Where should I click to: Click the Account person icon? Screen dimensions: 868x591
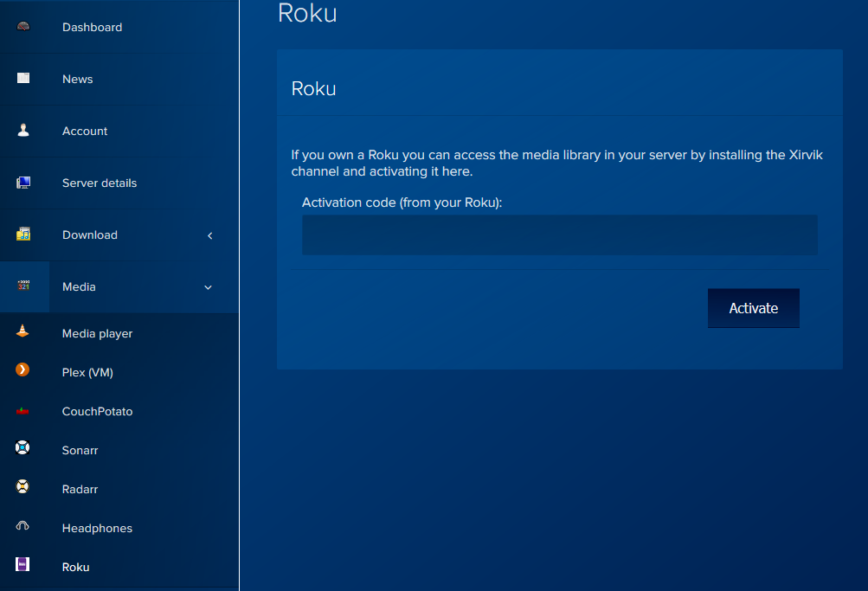pyautogui.click(x=23, y=130)
